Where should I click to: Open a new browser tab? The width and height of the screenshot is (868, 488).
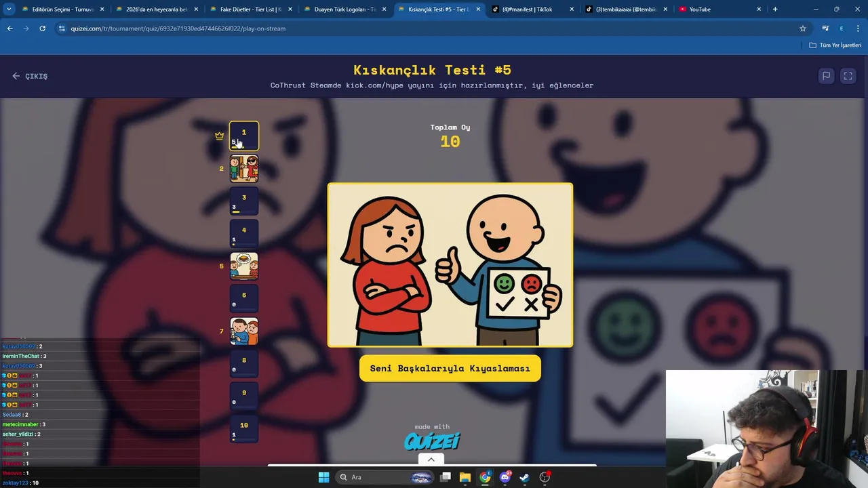(x=775, y=9)
